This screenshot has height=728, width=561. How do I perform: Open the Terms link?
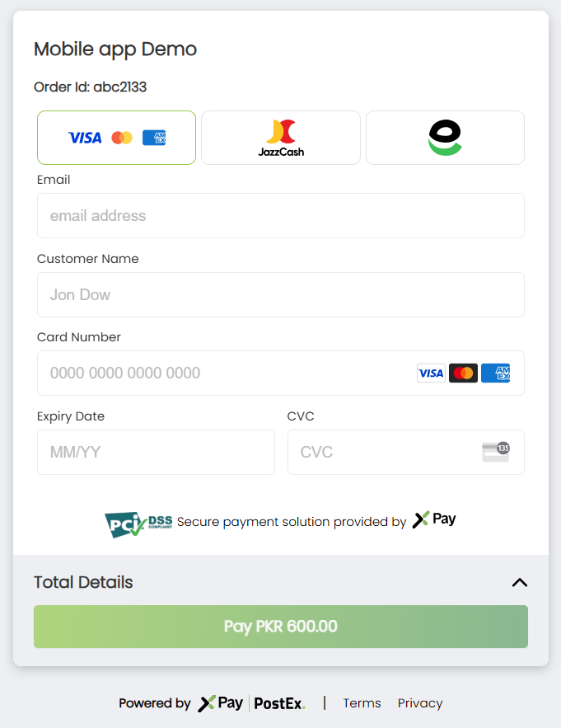point(362,703)
